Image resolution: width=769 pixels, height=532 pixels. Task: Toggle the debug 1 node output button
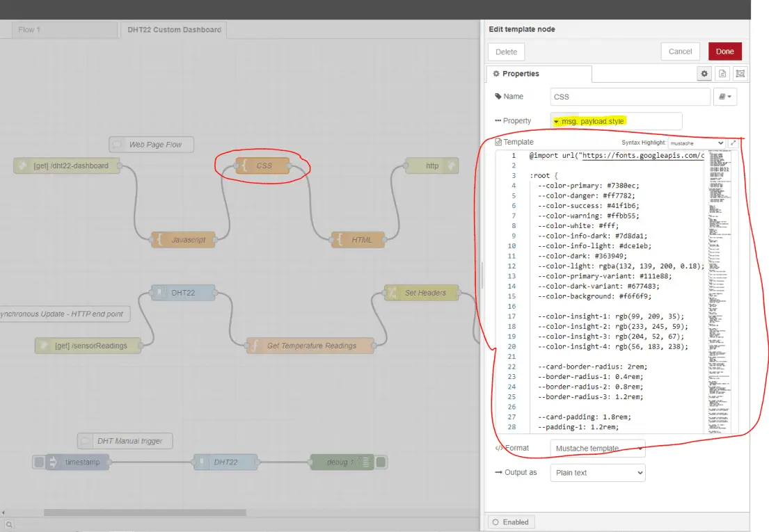pos(381,462)
